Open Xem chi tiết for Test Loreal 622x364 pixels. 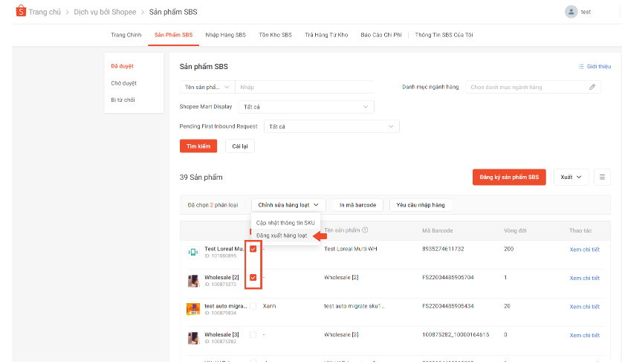click(585, 249)
